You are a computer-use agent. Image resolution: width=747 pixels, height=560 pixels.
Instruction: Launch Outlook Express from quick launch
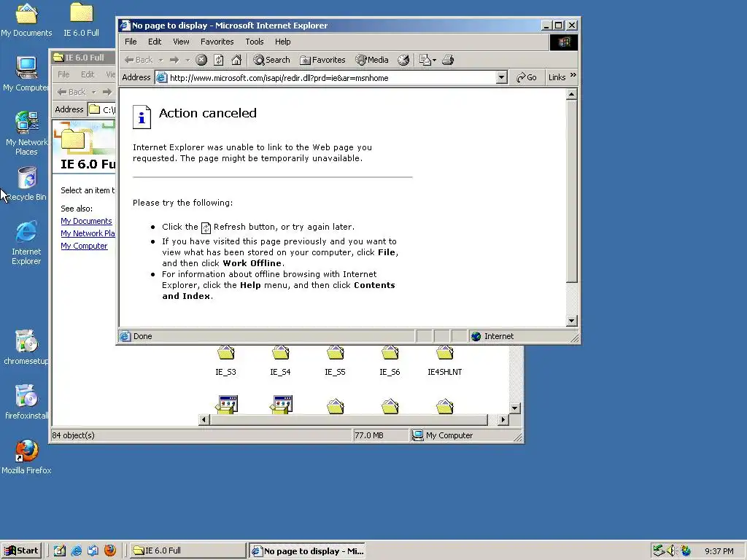point(93,551)
